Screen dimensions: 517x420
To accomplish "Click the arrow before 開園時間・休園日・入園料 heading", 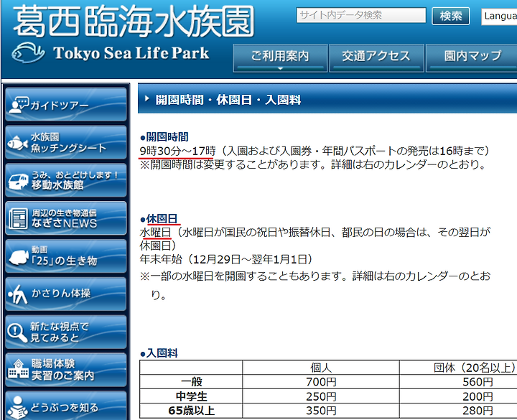I will pyautogui.click(x=147, y=98).
